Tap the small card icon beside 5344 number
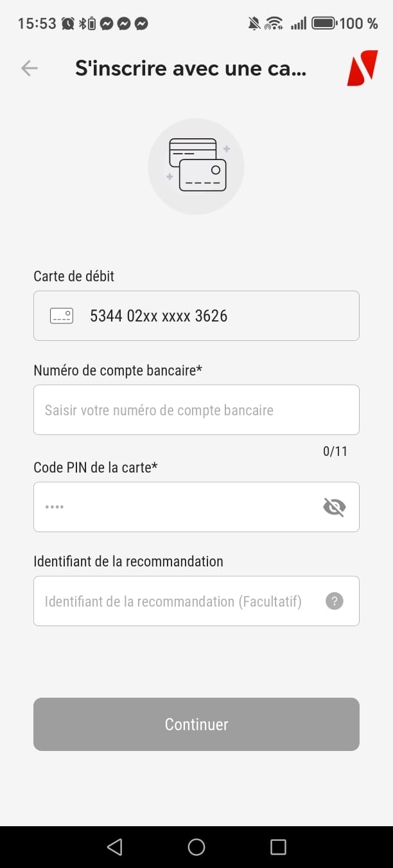This screenshot has height=868, width=393. pyautogui.click(x=62, y=316)
